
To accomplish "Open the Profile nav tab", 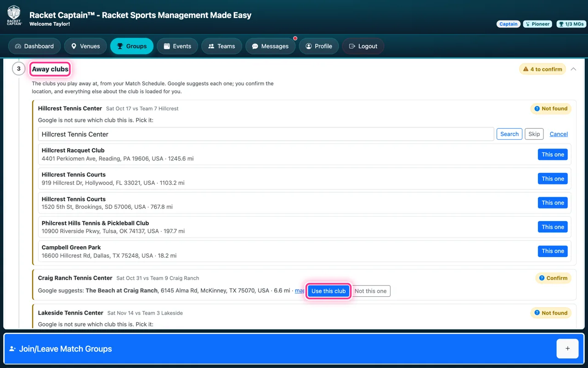I will 319,46.
